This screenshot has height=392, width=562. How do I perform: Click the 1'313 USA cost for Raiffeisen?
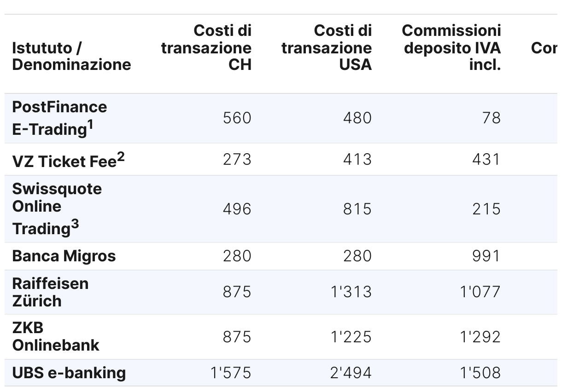pyautogui.click(x=351, y=292)
